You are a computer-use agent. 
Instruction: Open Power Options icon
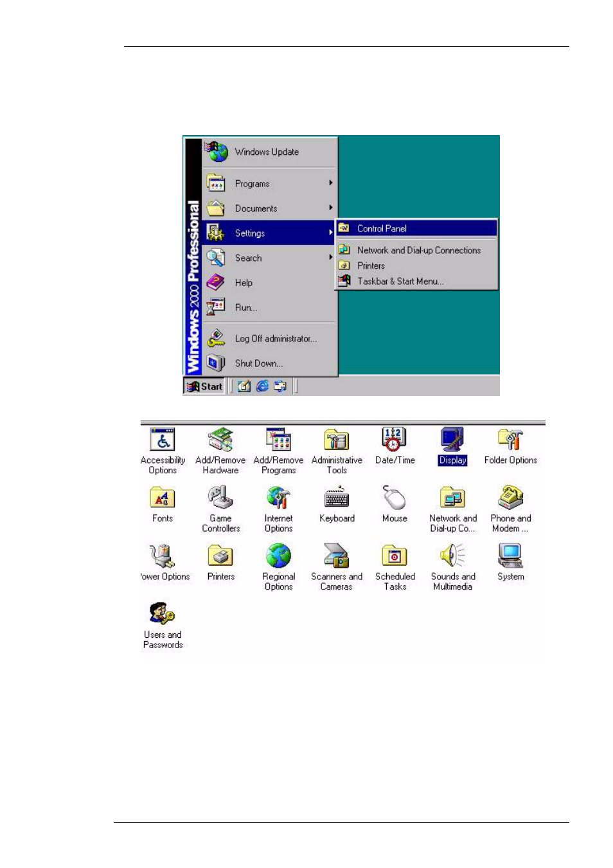click(x=163, y=556)
